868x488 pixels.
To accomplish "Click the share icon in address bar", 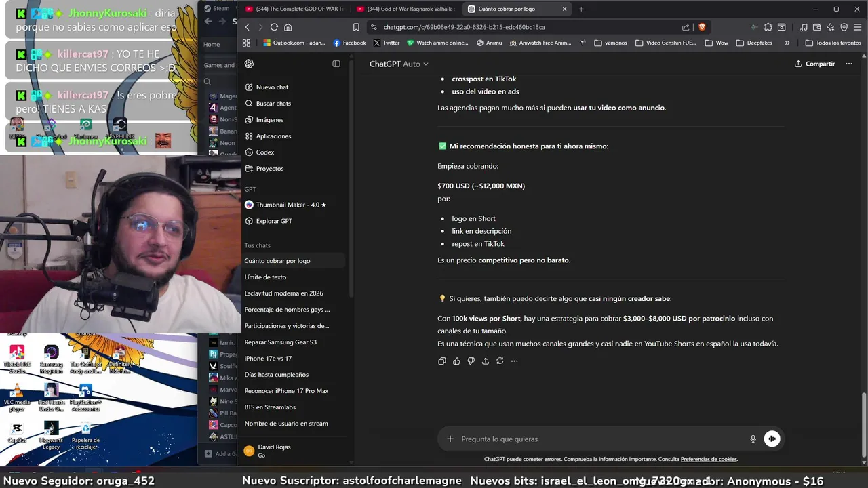I will click(686, 27).
